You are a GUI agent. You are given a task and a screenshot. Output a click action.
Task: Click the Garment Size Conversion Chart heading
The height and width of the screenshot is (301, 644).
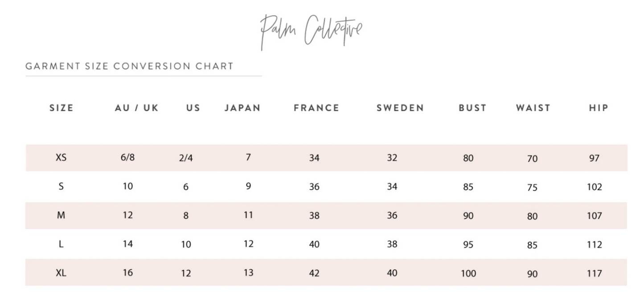129,66
